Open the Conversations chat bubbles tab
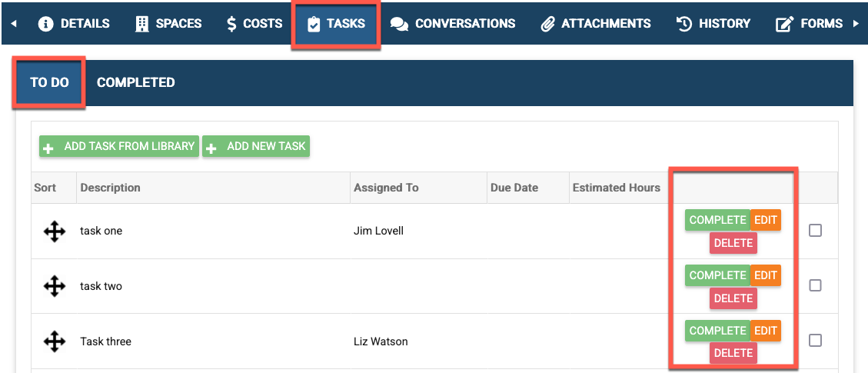Viewport: 868px width, 373px height. (453, 24)
